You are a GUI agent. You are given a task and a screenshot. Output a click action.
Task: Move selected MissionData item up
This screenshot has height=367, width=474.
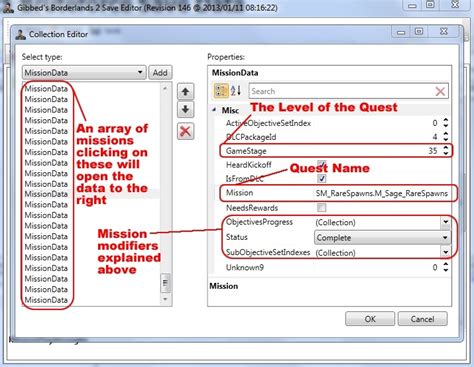185,91
